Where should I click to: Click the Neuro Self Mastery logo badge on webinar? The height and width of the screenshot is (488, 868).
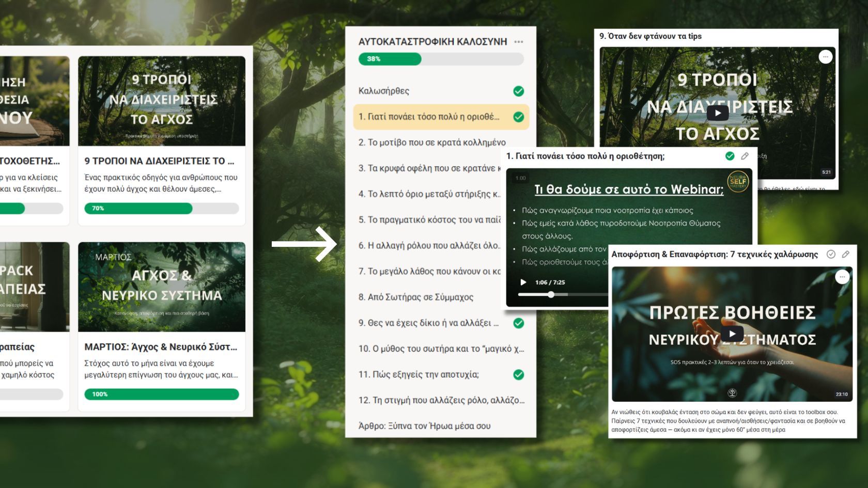738,182
